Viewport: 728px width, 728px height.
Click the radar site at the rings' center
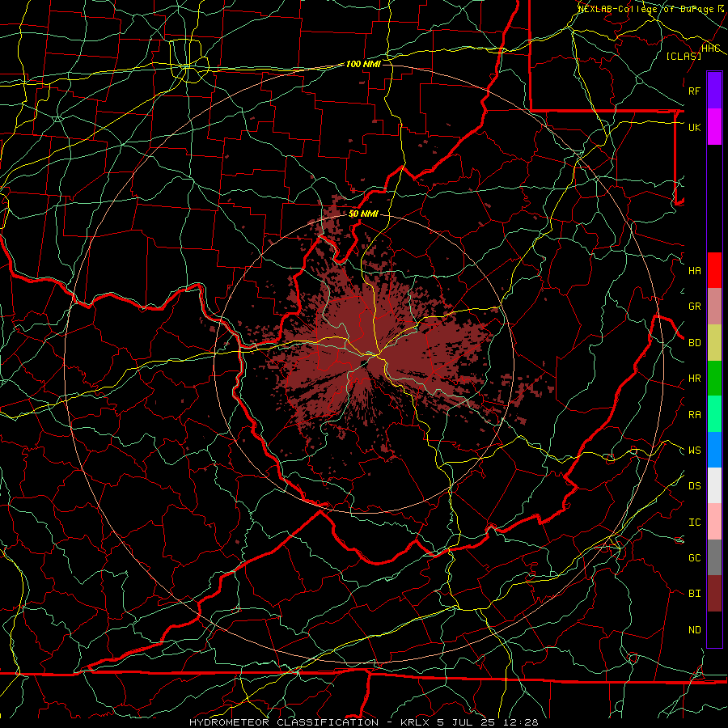click(364, 363)
